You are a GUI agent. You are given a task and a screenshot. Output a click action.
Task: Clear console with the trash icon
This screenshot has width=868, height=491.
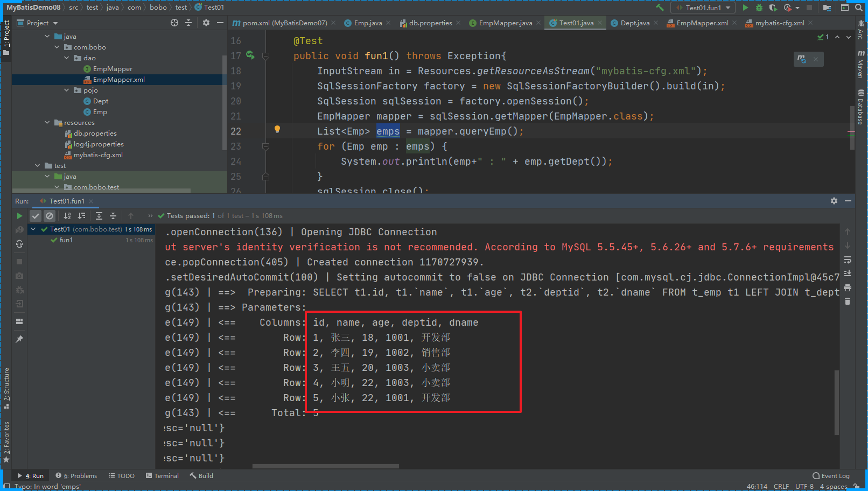848,301
